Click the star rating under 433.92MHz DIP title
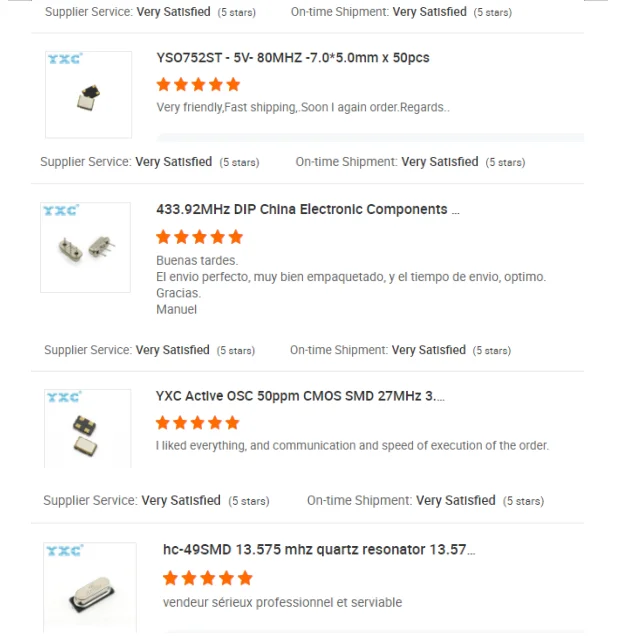This screenshot has height=643, width=636. (x=199, y=237)
